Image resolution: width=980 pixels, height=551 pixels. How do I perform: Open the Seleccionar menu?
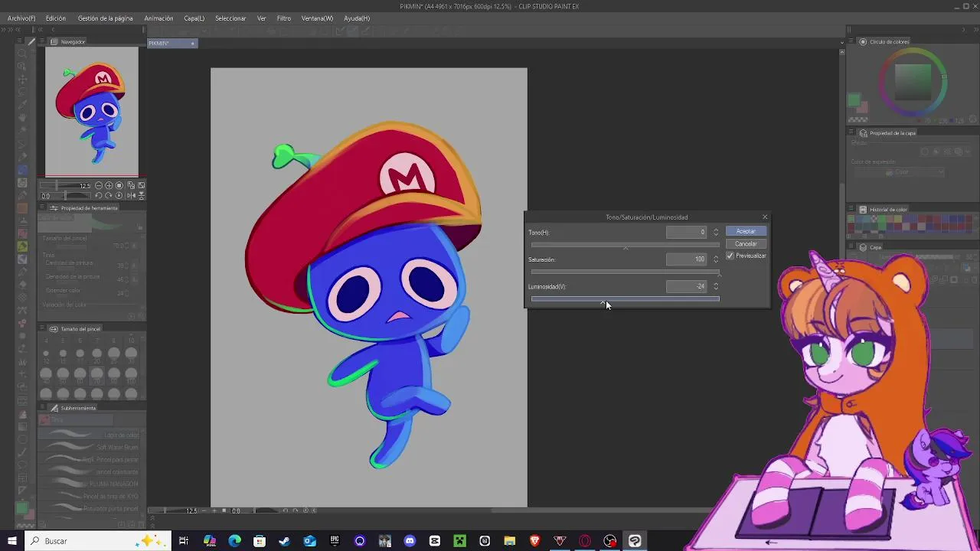[230, 18]
